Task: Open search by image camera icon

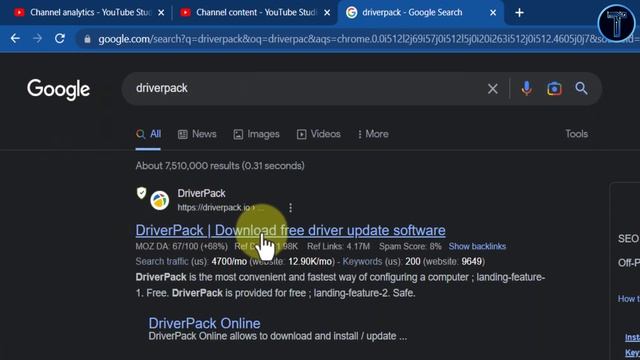Action: coord(554,89)
